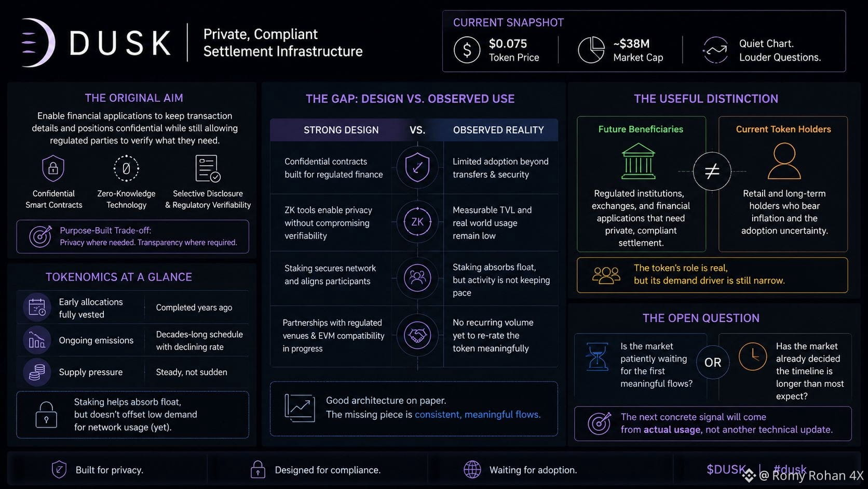Click the Selective Disclosure document icon
This screenshot has height=489, width=868.
[x=208, y=168]
